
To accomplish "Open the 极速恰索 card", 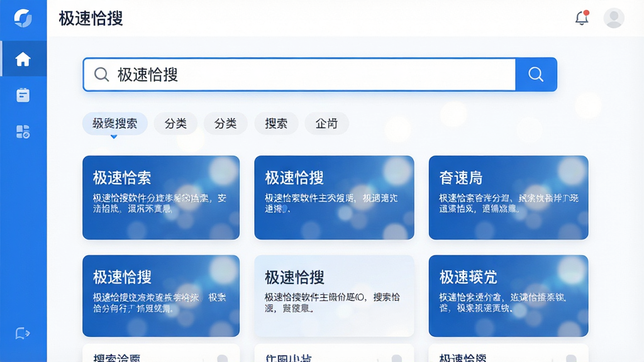I will pos(161,197).
